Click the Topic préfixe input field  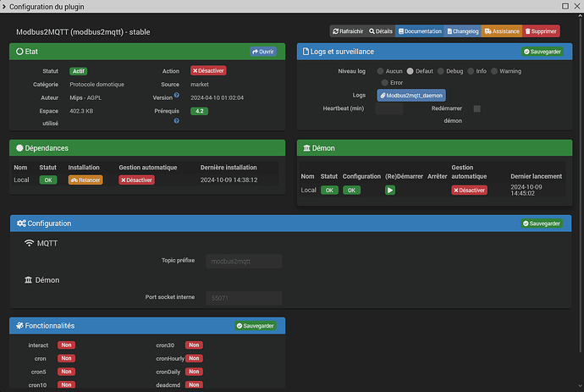click(244, 262)
